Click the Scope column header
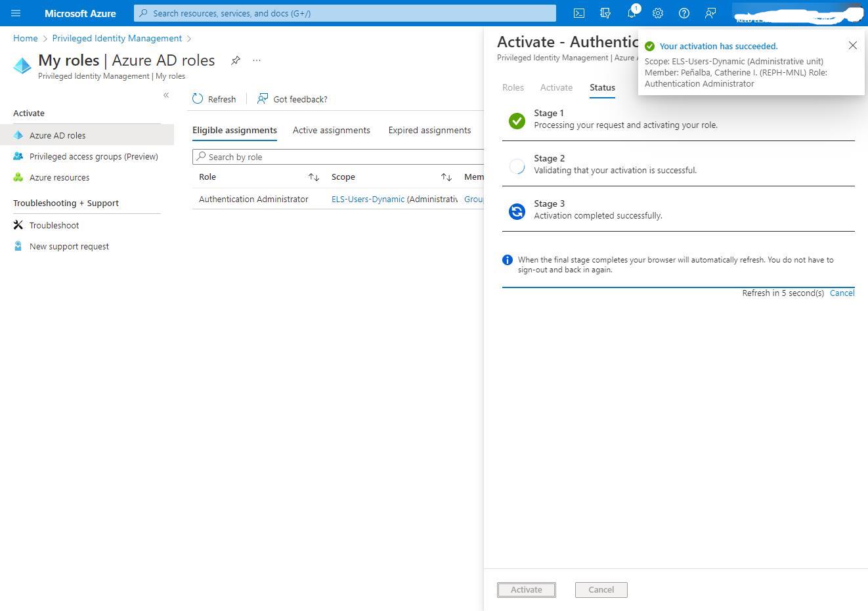This screenshot has width=868, height=611. click(343, 177)
